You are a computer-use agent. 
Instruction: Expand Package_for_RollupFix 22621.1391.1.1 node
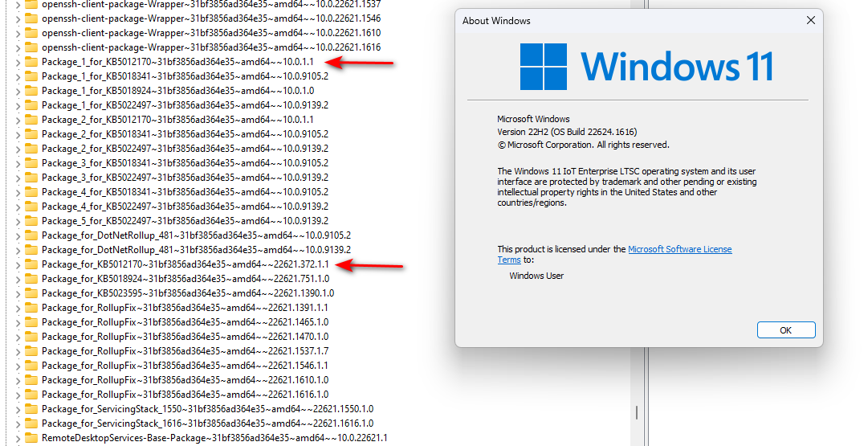coord(18,308)
